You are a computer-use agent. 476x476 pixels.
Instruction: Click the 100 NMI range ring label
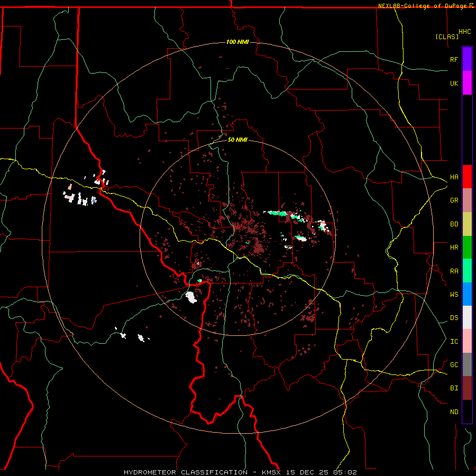point(237,42)
